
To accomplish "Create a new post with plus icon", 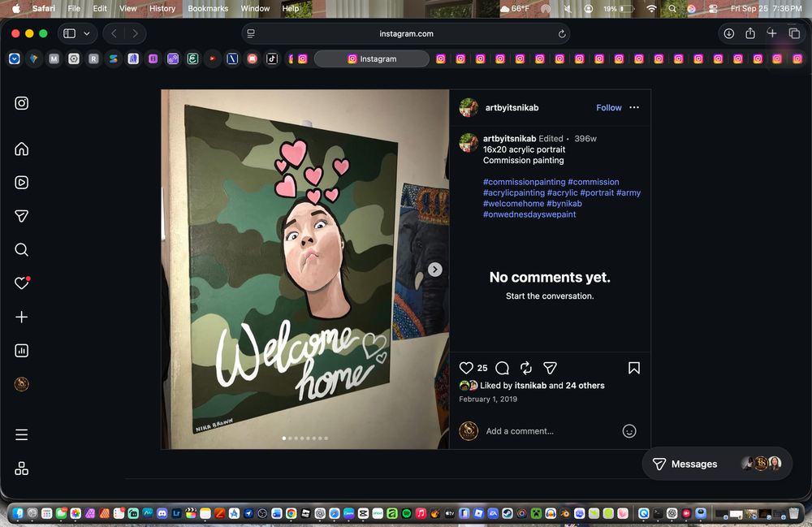I will [21, 317].
